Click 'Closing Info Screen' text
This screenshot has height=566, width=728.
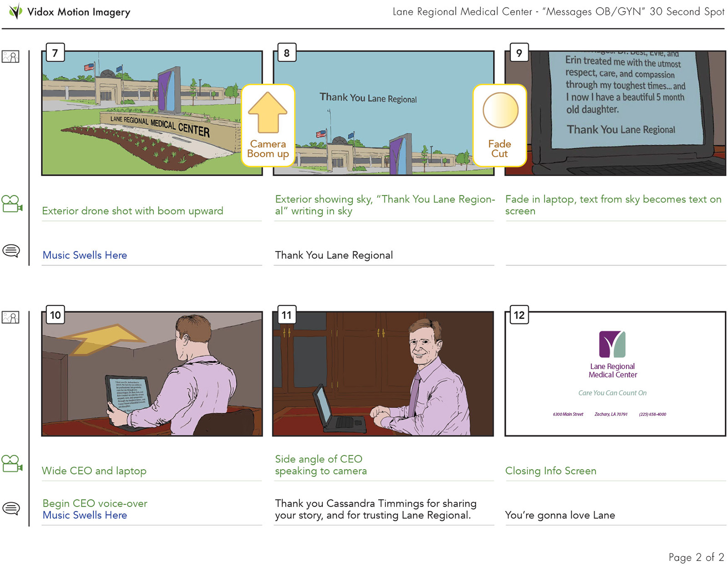pyautogui.click(x=551, y=471)
